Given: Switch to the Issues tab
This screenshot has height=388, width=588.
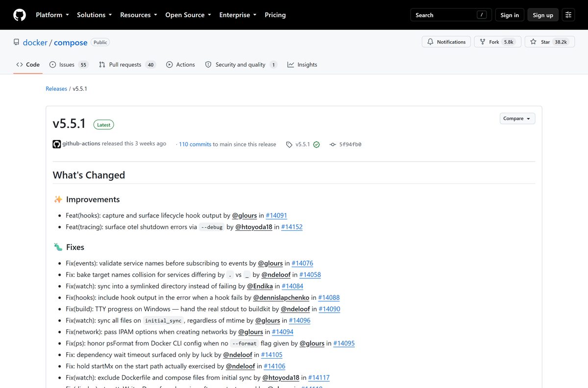Looking at the screenshot, I should point(69,65).
